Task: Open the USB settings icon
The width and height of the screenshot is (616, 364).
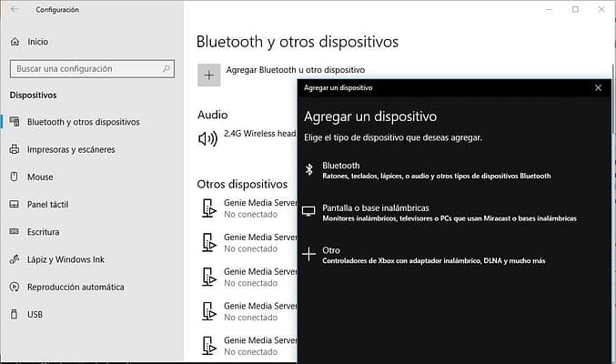Action: click(x=15, y=314)
